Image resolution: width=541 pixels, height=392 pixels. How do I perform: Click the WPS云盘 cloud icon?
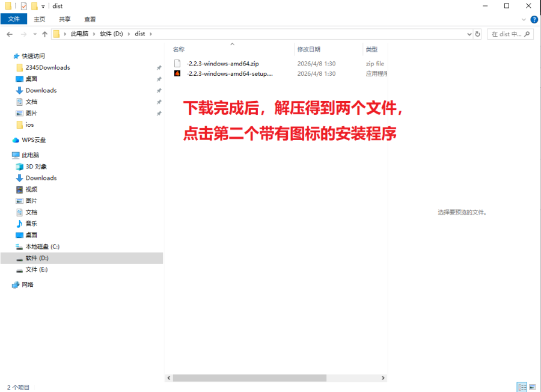point(16,140)
